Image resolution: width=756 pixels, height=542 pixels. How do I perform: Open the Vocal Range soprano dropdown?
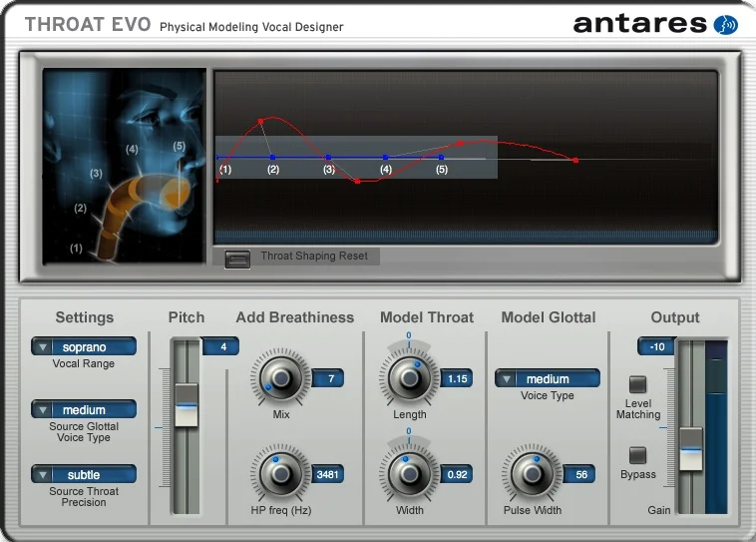tap(84, 347)
